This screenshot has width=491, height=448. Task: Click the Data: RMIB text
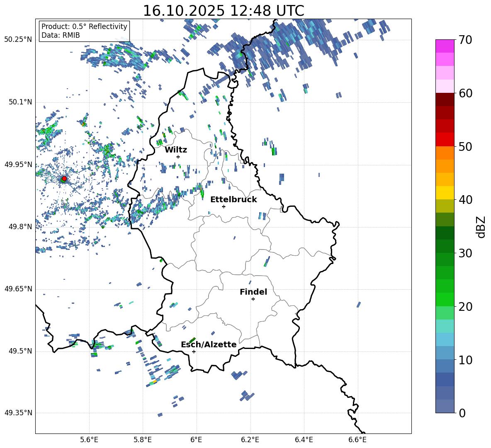tap(61, 35)
